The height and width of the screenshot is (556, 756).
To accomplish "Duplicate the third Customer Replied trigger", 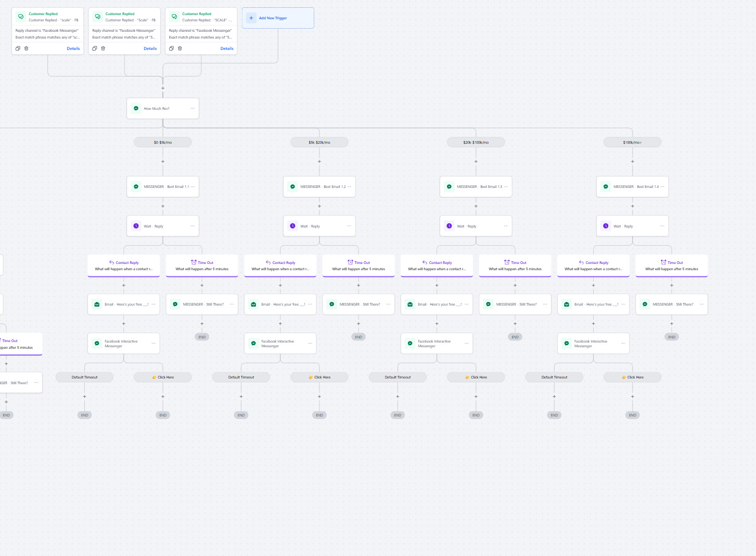I will pos(171,48).
